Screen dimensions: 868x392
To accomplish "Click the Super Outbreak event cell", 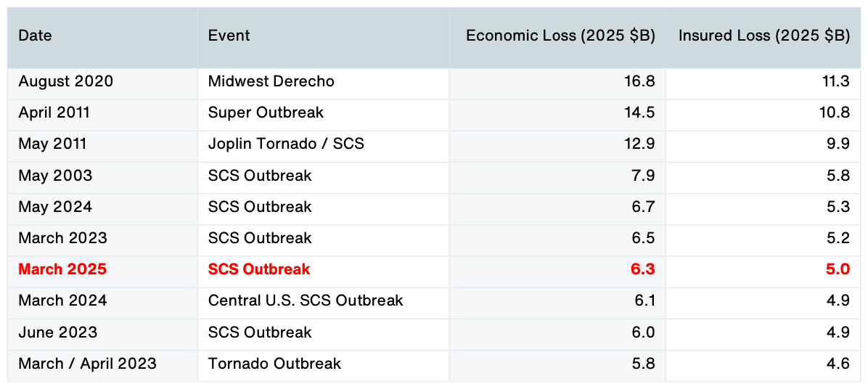I will (266, 113).
